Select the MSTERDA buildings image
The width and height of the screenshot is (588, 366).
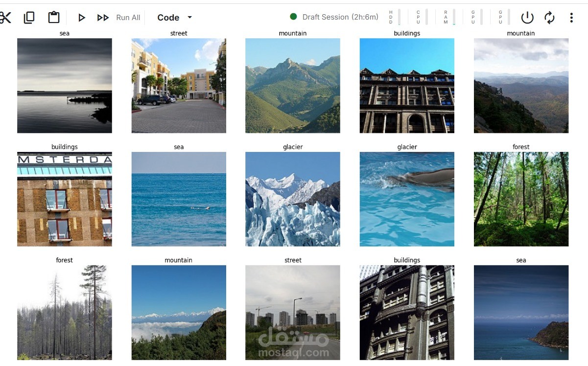click(x=64, y=198)
